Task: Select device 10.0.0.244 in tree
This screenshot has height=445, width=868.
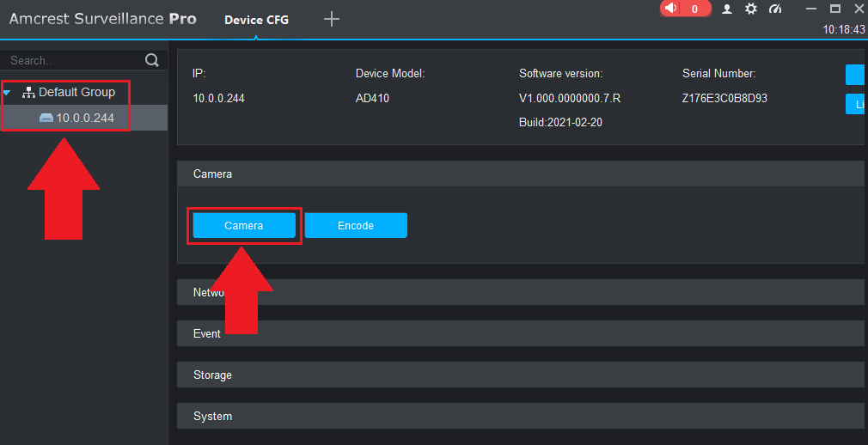Action: tap(85, 118)
